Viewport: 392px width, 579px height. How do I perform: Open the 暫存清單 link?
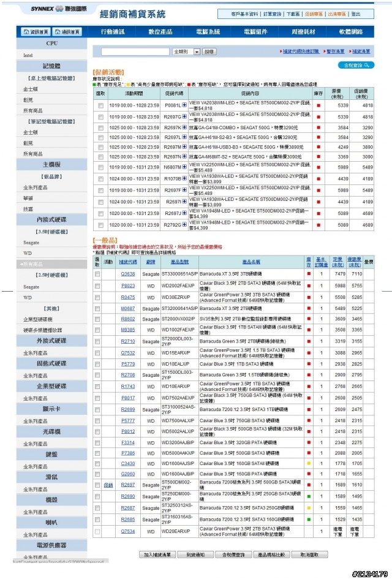pyautogui.click(x=335, y=51)
